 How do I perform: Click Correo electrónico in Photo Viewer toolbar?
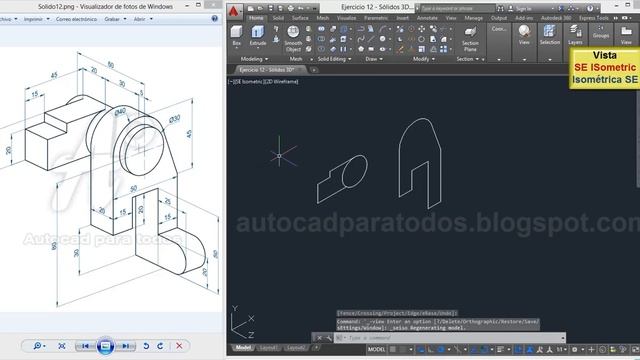coord(76,19)
